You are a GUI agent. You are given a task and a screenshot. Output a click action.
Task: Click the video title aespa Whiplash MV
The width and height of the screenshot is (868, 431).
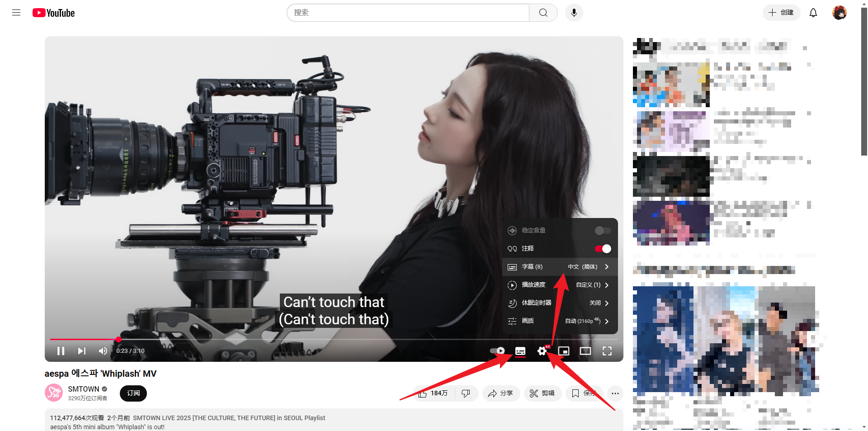tap(100, 374)
